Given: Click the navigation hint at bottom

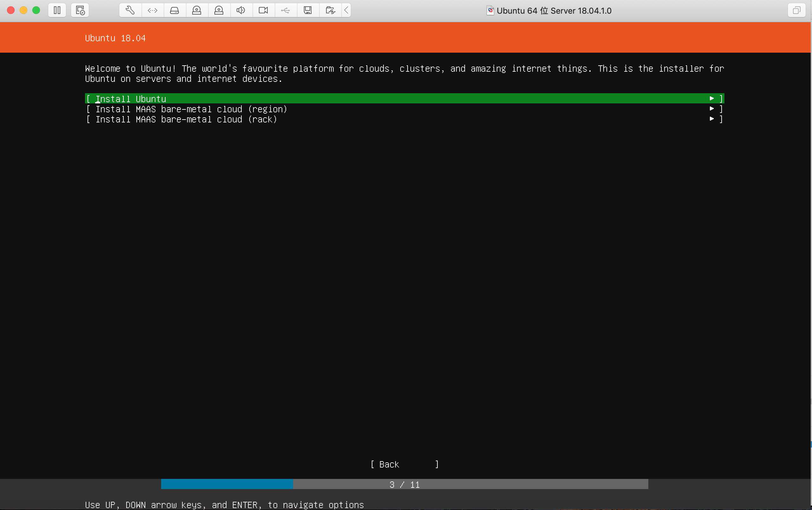Looking at the screenshot, I should pos(224,505).
